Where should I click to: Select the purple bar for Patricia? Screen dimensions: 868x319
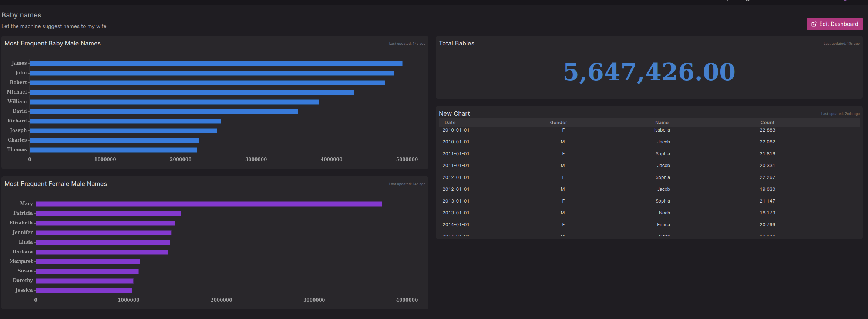pos(108,214)
